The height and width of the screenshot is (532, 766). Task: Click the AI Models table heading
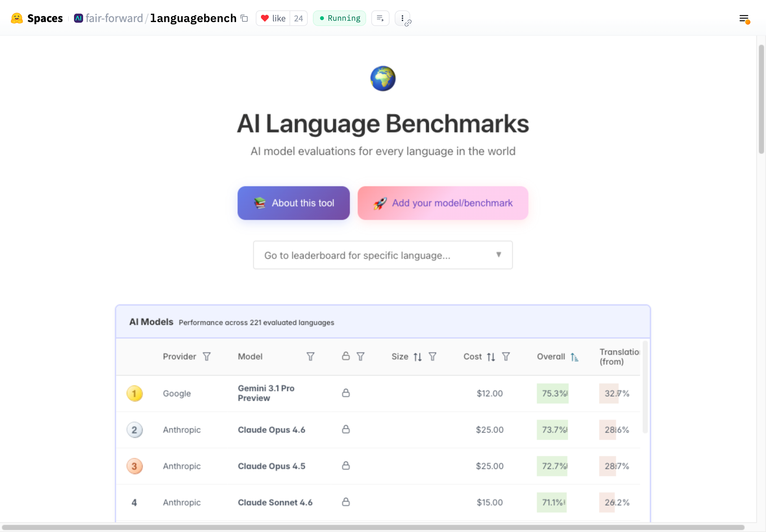click(151, 322)
